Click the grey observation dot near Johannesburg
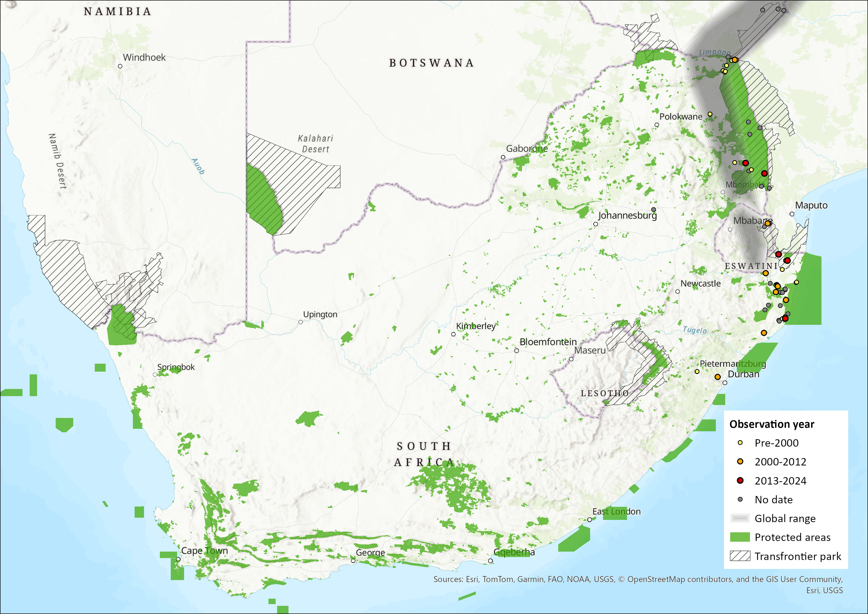The width and height of the screenshot is (868, 614). [x=653, y=210]
